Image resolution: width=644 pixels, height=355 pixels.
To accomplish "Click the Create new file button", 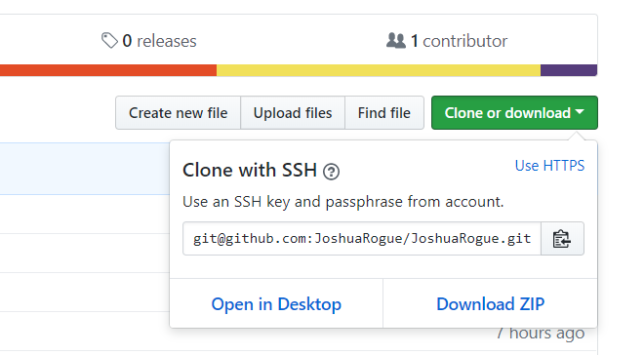I will (178, 113).
